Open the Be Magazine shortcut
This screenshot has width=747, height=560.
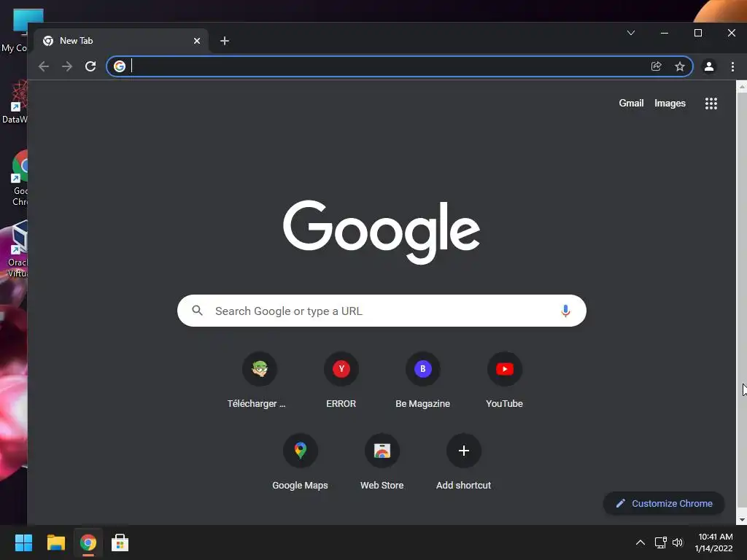click(x=422, y=381)
